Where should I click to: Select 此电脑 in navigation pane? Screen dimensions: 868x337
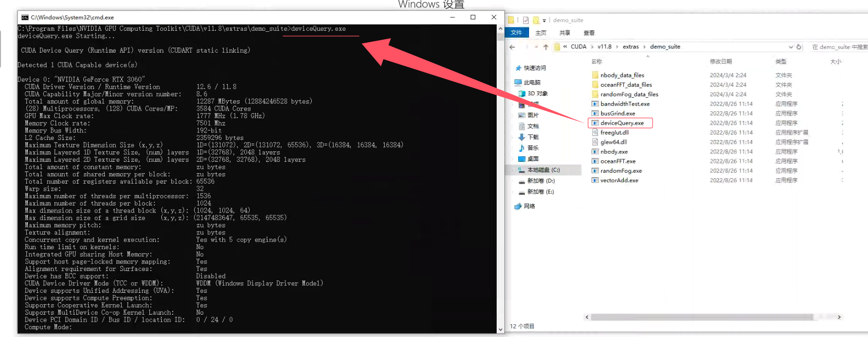tap(532, 82)
